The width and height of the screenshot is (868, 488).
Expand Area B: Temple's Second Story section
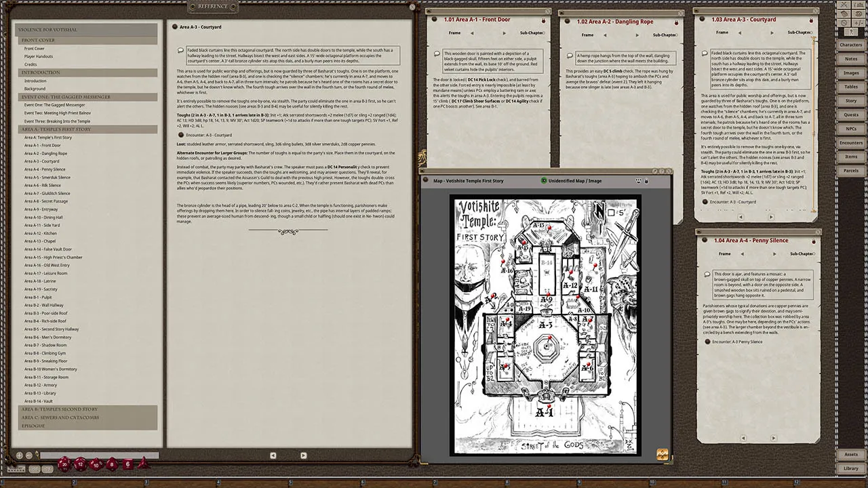tap(88, 409)
